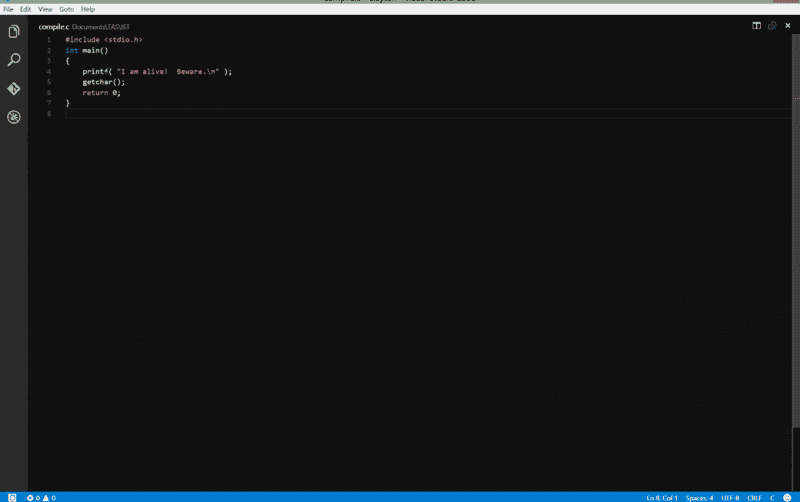The image size is (800, 502).
Task: Open the File menu
Action: [8, 9]
